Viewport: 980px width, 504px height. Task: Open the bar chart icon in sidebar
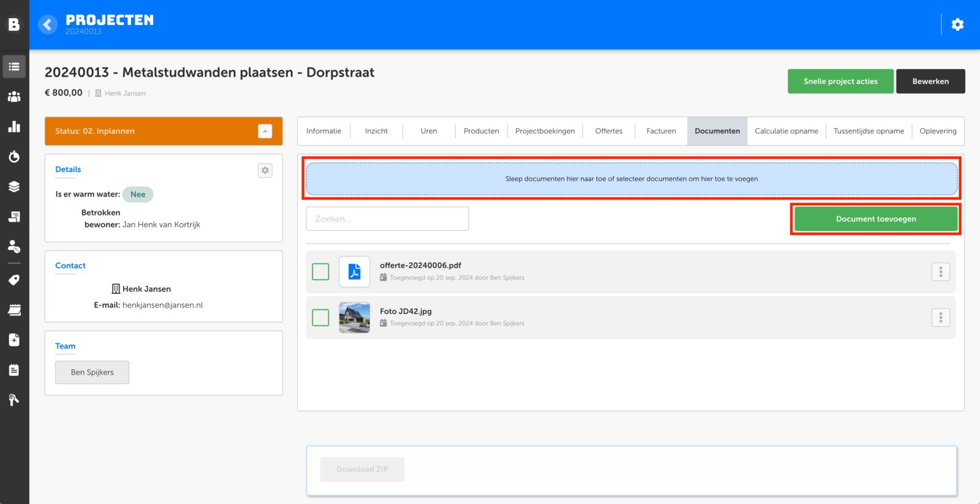[14, 127]
